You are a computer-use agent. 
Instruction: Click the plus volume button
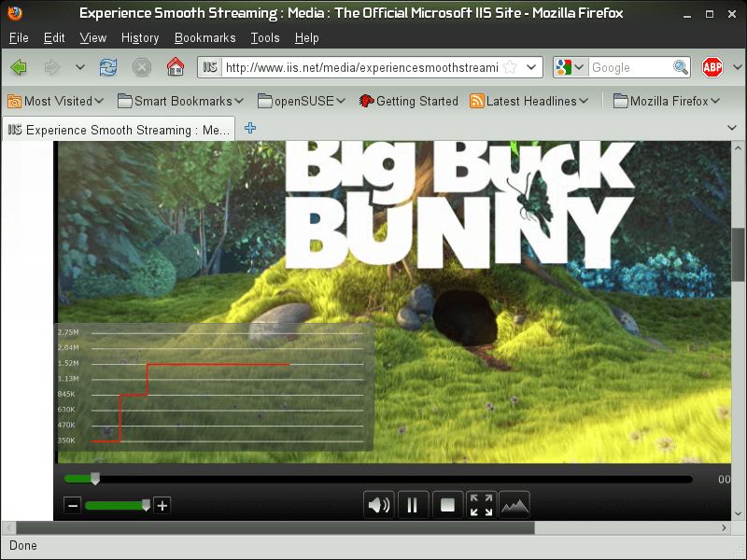[x=162, y=506]
